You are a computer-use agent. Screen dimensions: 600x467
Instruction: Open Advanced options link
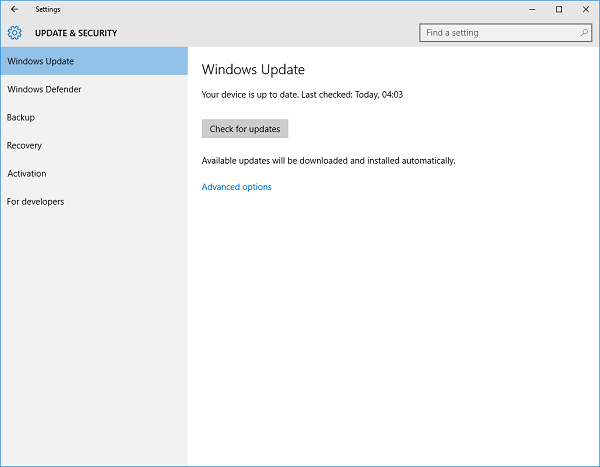tap(236, 187)
